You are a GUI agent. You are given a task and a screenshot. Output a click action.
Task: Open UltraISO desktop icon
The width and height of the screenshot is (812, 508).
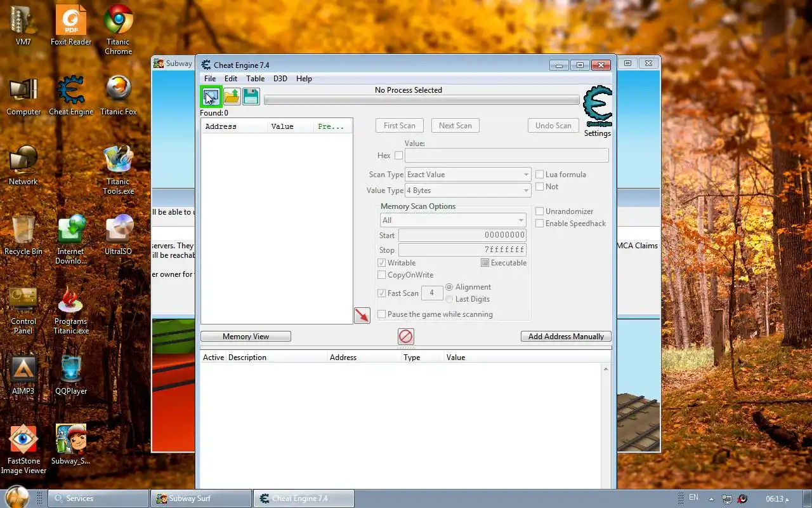[119, 236]
